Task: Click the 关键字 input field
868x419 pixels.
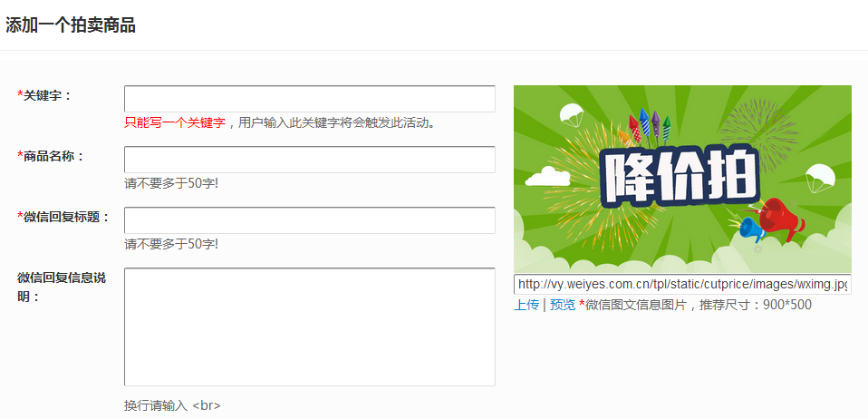Action: (x=310, y=99)
